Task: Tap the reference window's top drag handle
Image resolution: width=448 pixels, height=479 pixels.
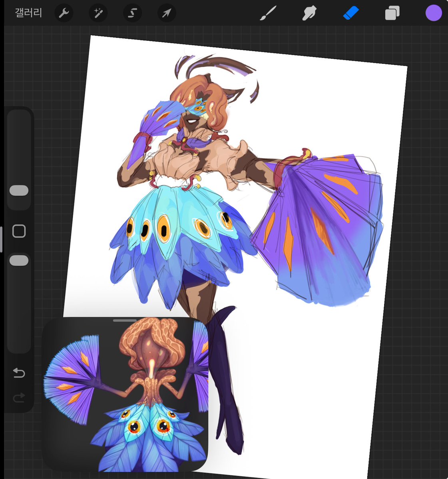Action: tap(125, 320)
